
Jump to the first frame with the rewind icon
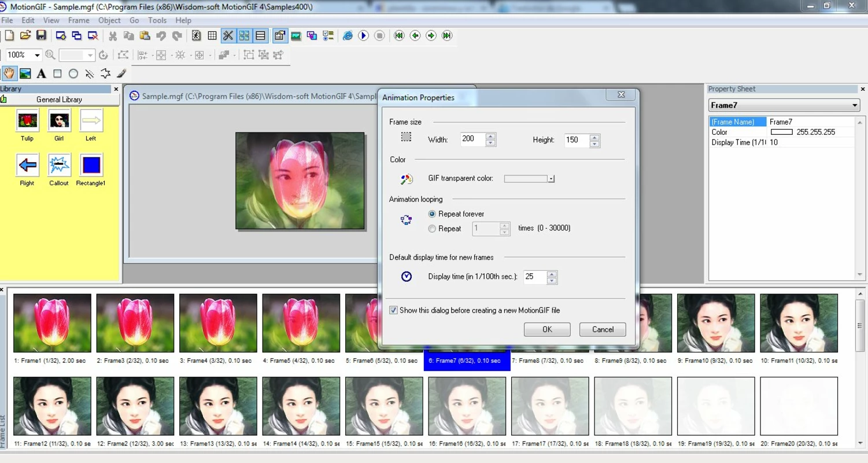[399, 36]
